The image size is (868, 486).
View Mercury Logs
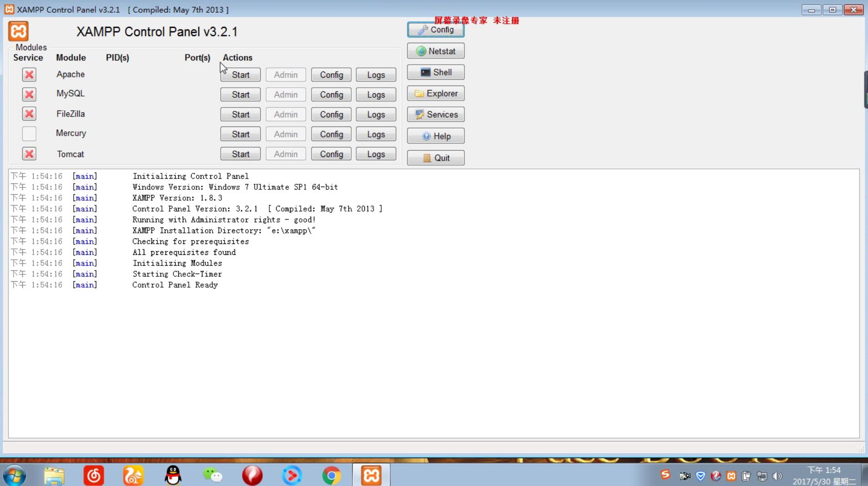(x=376, y=134)
